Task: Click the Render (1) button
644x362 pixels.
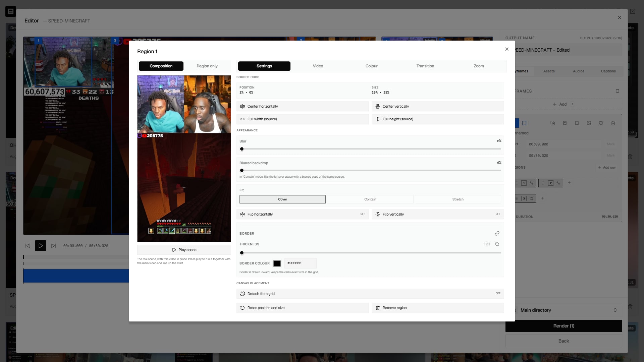Action: (564, 326)
